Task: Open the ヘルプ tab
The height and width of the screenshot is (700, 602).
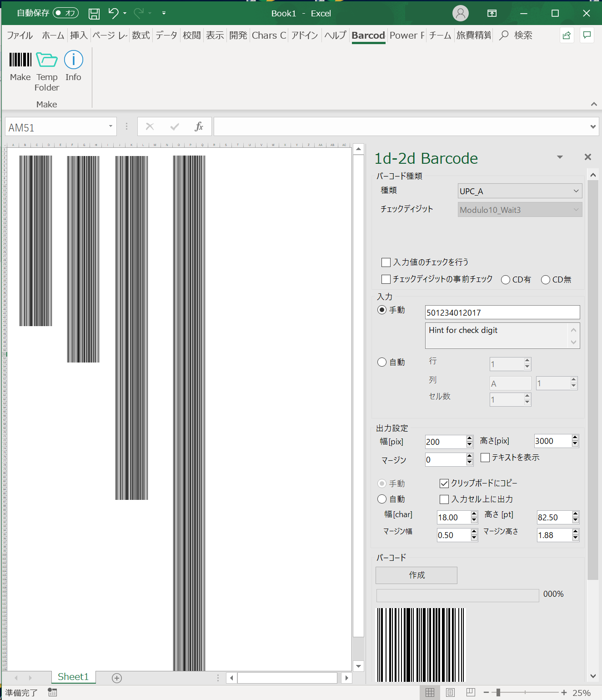Action: coord(335,35)
